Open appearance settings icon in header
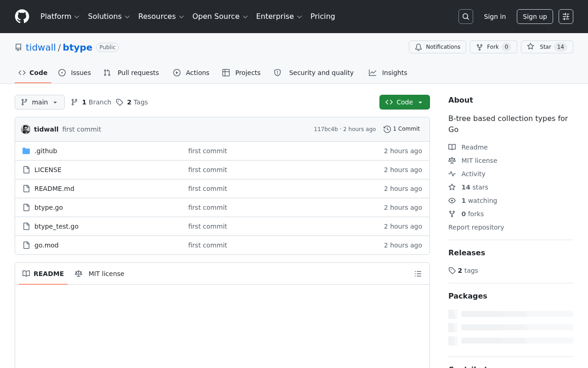 click(566, 17)
